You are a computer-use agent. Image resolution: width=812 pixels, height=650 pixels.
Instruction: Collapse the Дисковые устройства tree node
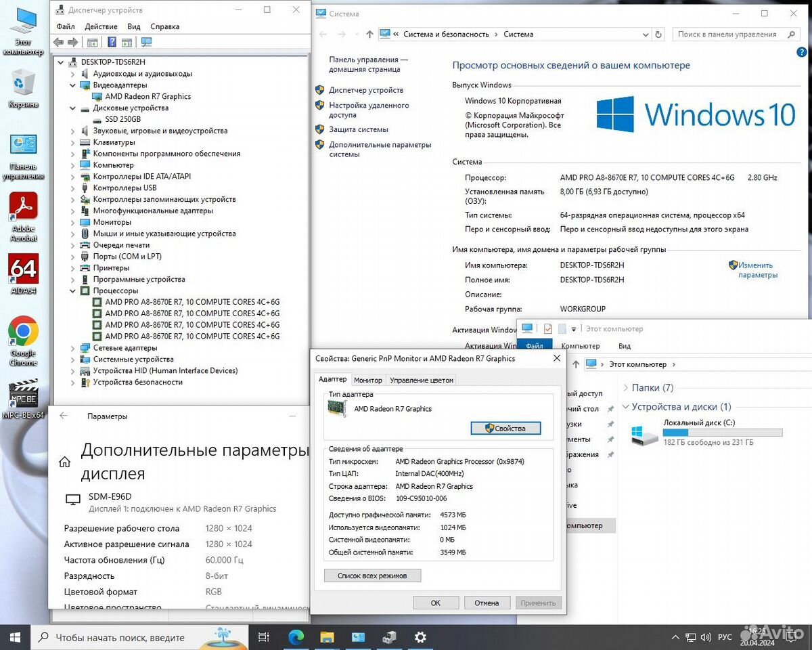click(73, 108)
